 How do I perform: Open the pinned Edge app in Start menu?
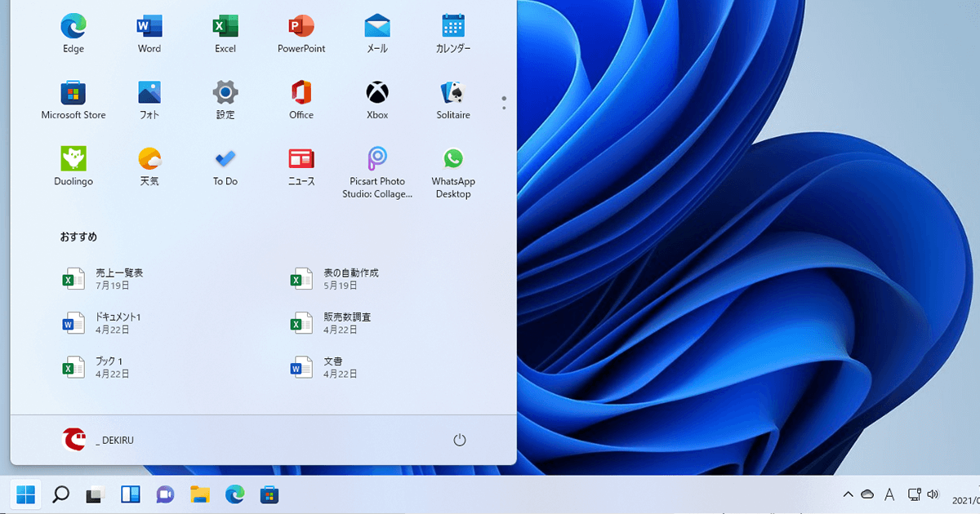tap(73, 33)
